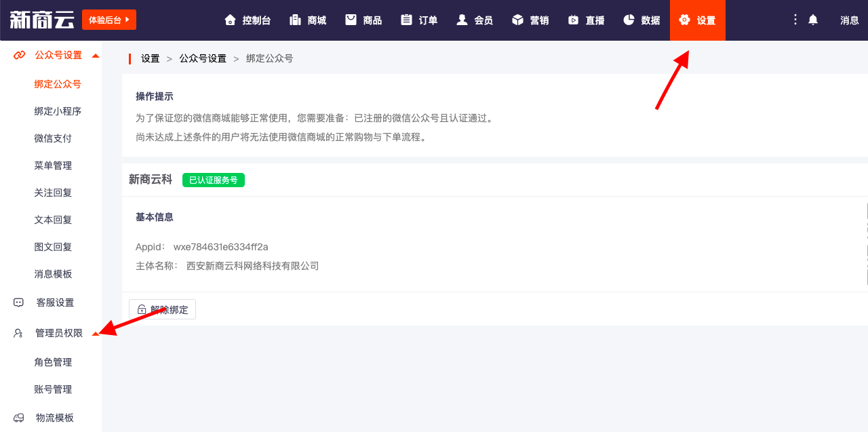
Task: Open 消息 in the top bar
Action: [850, 20]
